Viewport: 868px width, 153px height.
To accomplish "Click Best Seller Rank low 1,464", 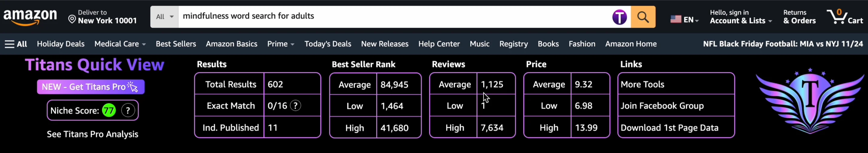I will [392, 106].
